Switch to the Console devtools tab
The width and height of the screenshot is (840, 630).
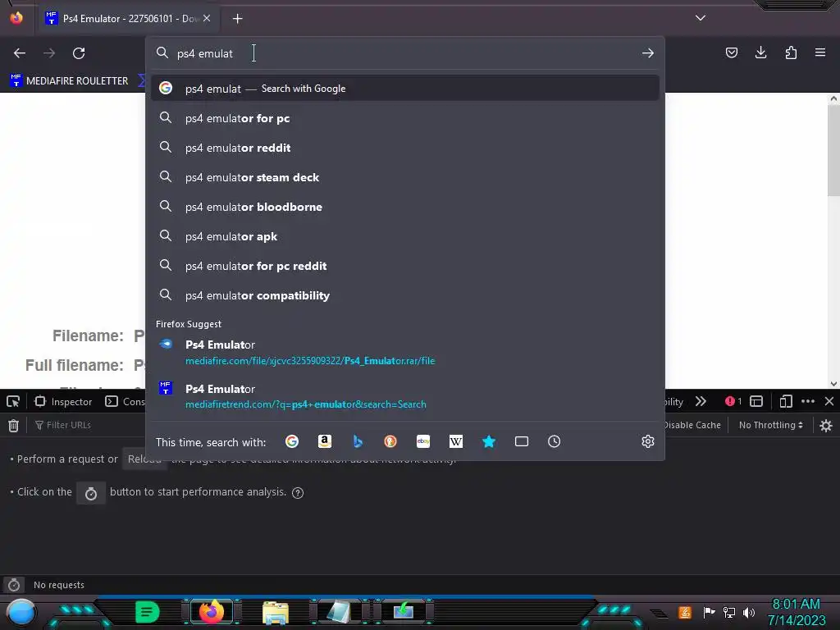point(125,401)
